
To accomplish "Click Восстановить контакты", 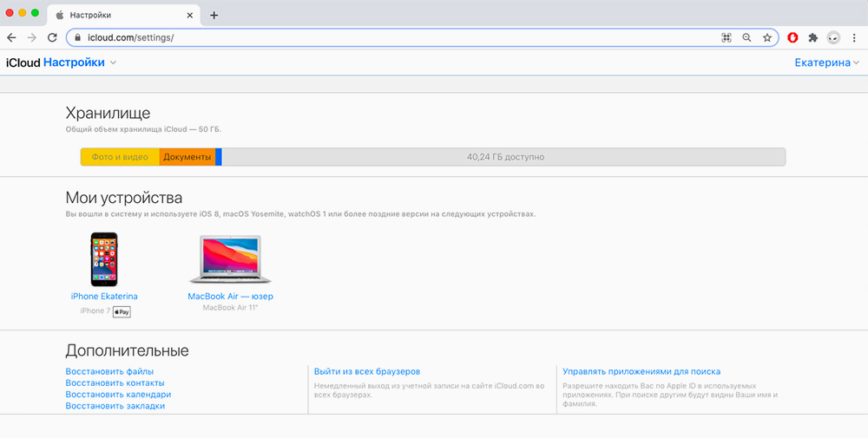I will click(x=115, y=382).
